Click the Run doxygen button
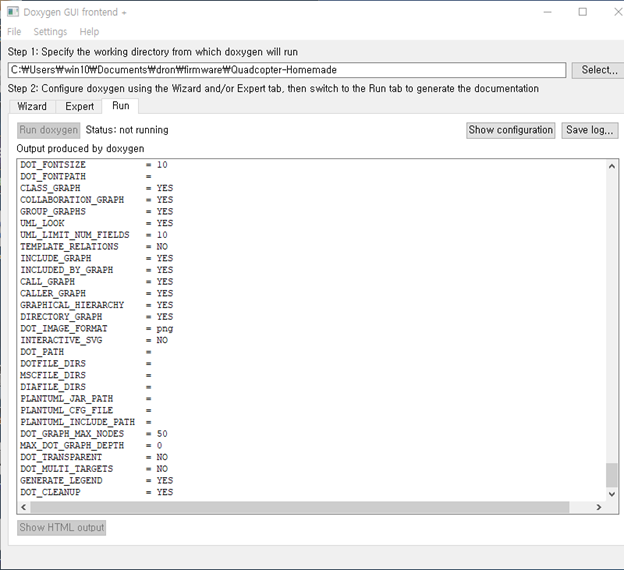Screen dimensions: 624x570 49,130
